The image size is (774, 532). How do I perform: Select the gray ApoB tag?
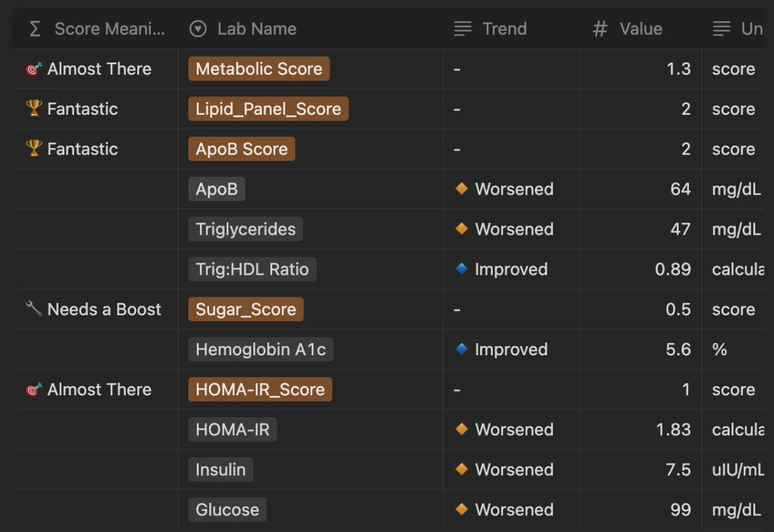(x=217, y=189)
